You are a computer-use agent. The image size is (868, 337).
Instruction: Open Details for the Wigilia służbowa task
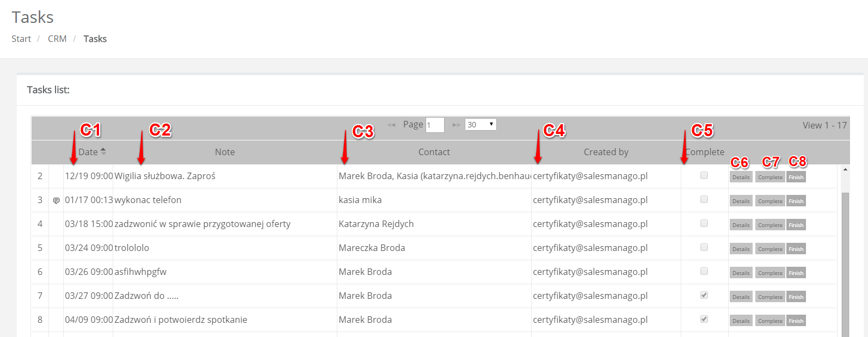741,177
